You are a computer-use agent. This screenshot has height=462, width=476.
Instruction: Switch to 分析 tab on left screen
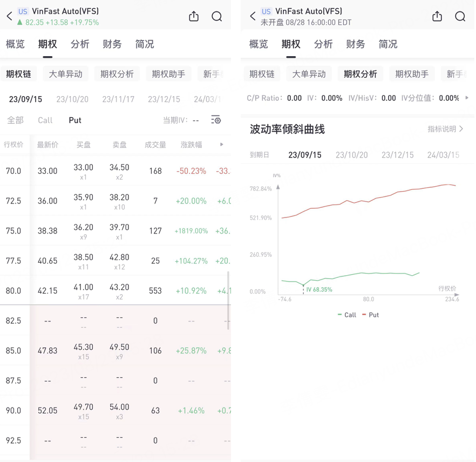coord(80,44)
